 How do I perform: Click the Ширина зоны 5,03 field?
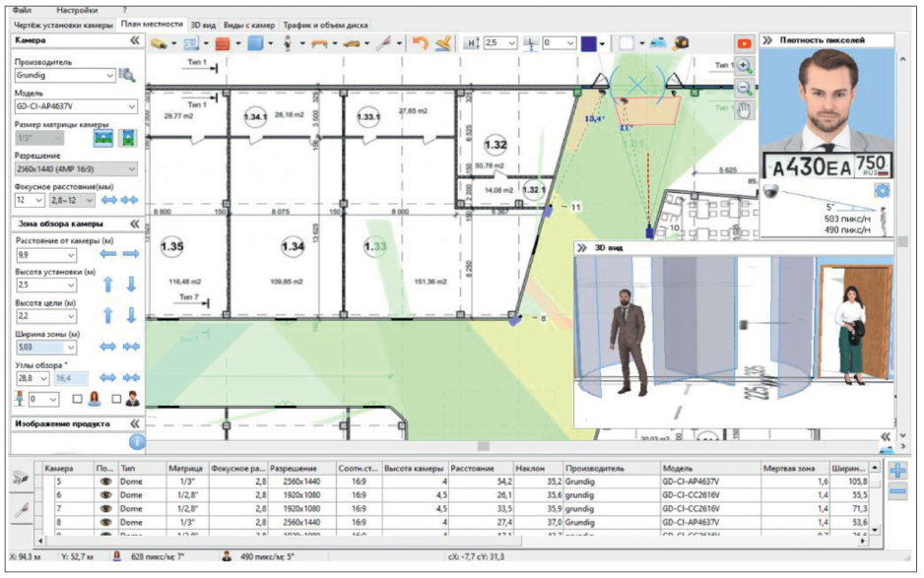(46, 347)
